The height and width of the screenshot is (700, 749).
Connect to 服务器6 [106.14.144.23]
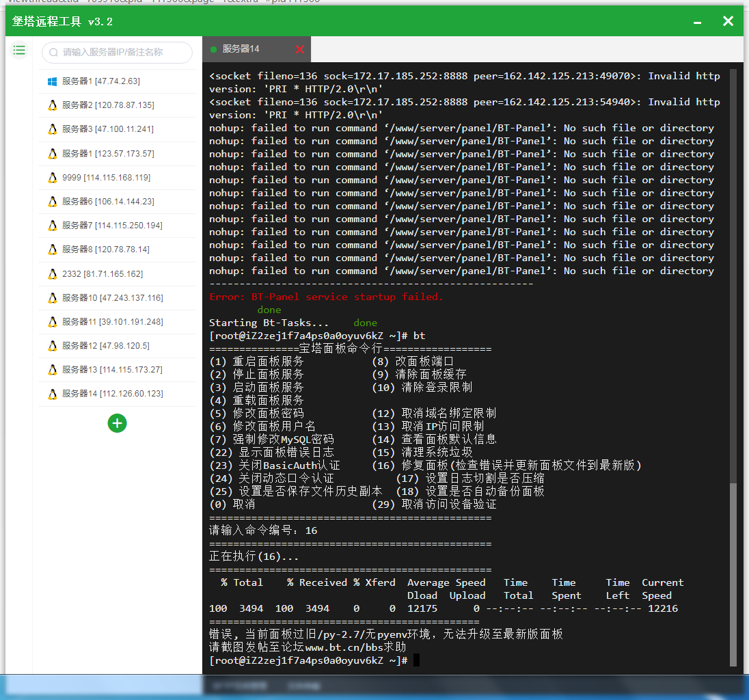pyautogui.click(x=117, y=202)
